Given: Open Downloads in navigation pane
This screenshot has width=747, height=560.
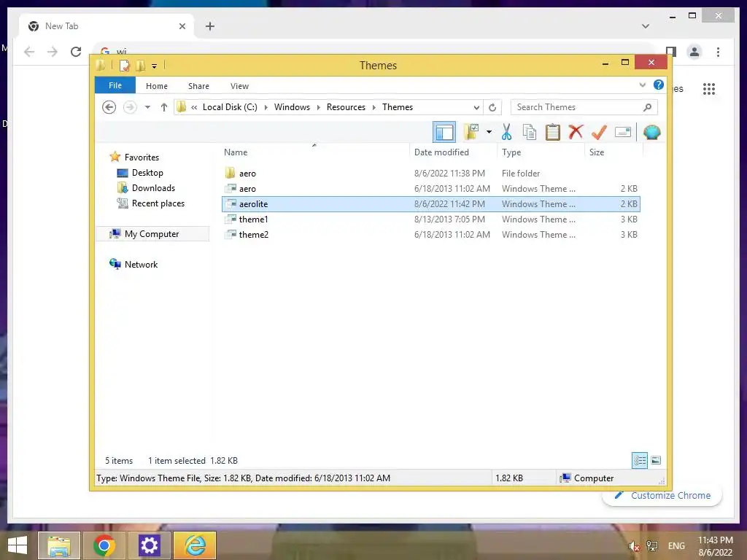Looking at the screenshot, I should [x=153, y=188].
